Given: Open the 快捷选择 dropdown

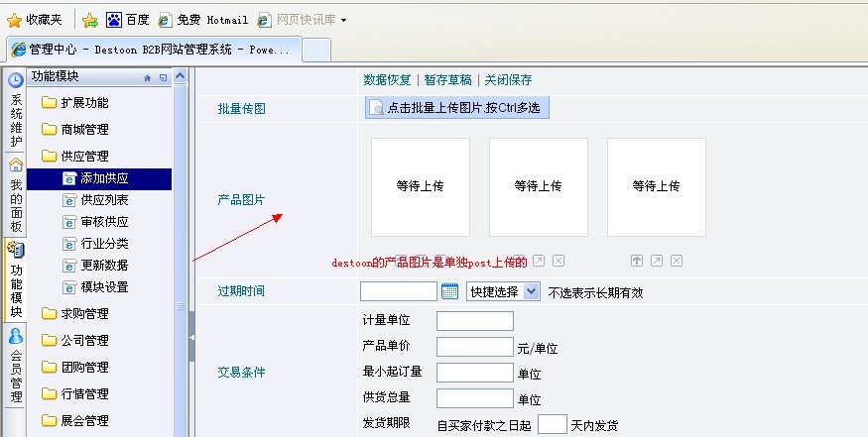Looking at the screenshot, I should pyautogui.click(x=502, y=291).
